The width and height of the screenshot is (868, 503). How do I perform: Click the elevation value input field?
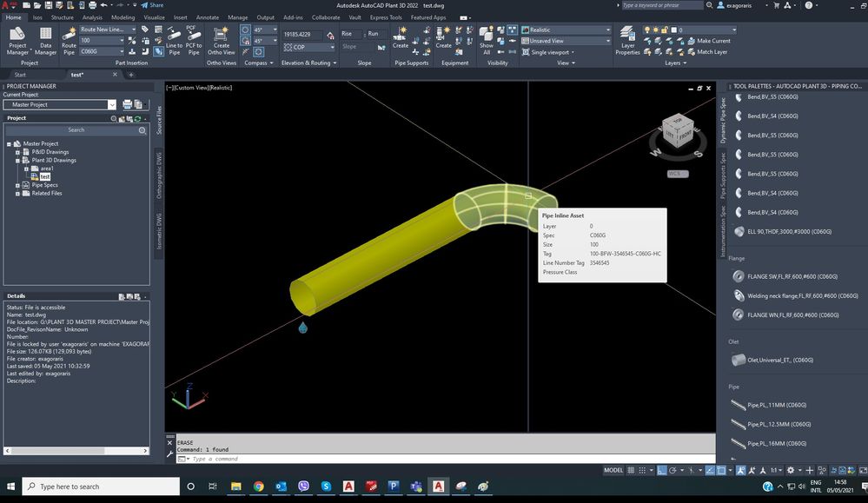(x=303, y=34)
